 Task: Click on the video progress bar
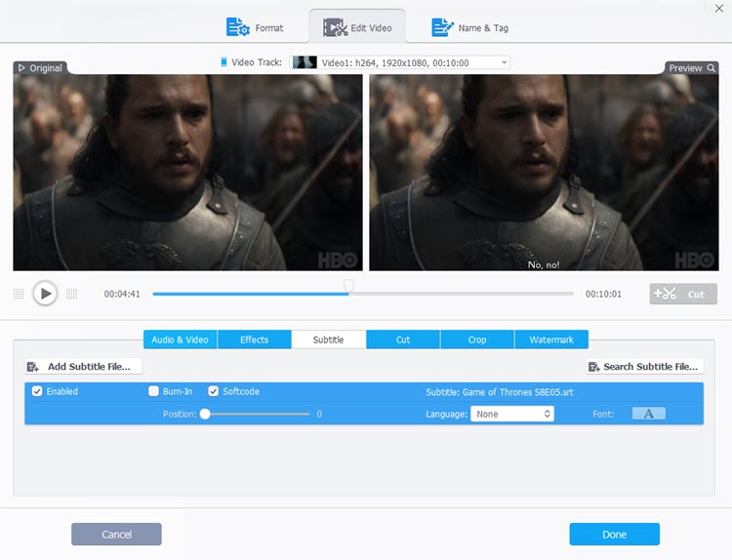pyautogui.click(x=363, y=294)
